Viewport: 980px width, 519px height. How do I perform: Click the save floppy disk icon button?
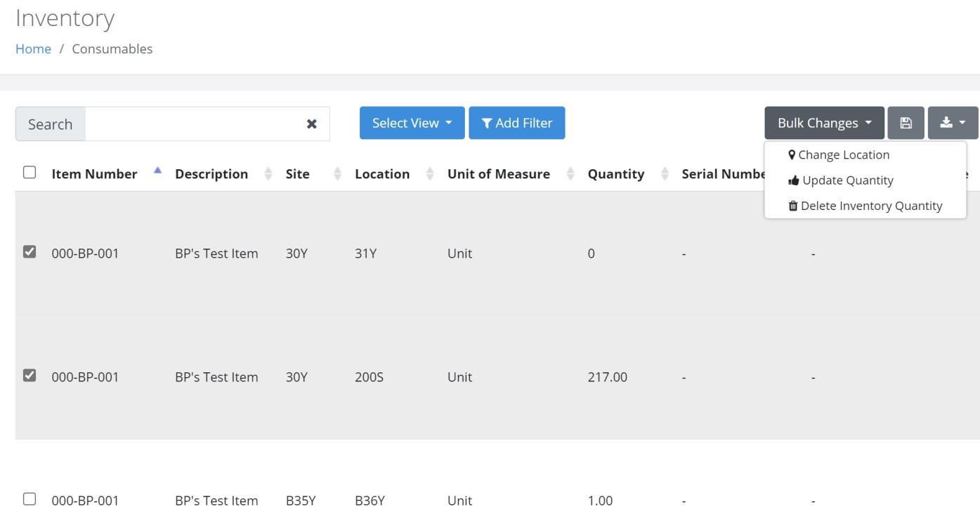[906, 123]
